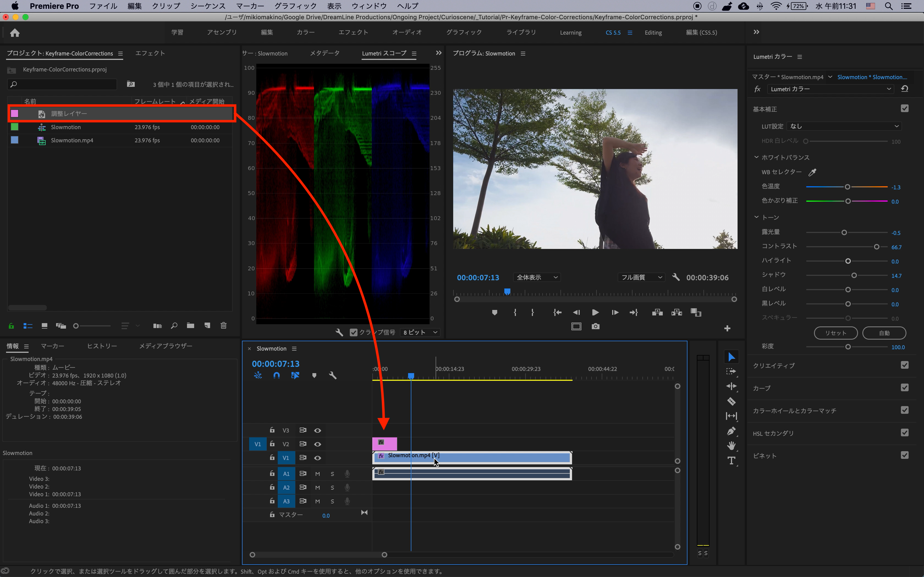Pick the WB selector eyedropper
This screenshot has height=577, width=924.
click(x=812, y=172)
